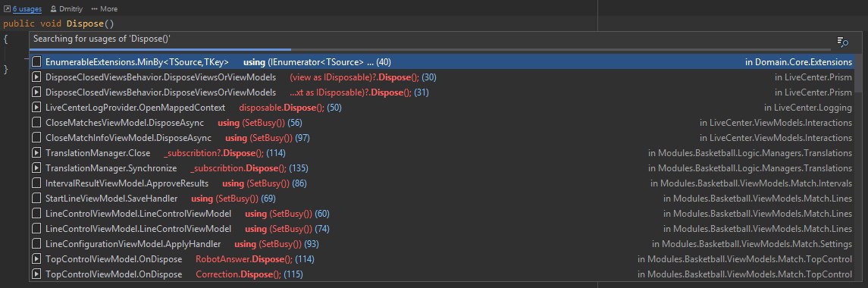Screen dimensions: 868x288
Task: Go to '_subscribtion?.Dispose(); (114)' usage
Action: click(224, 153)
